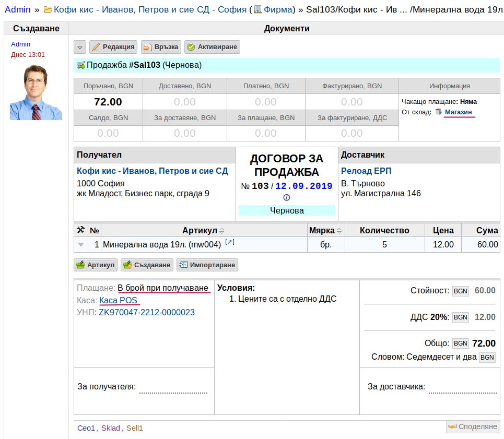Activate the document with Активиране
Screen dimensions: 504x439
(x=212, y=47)
